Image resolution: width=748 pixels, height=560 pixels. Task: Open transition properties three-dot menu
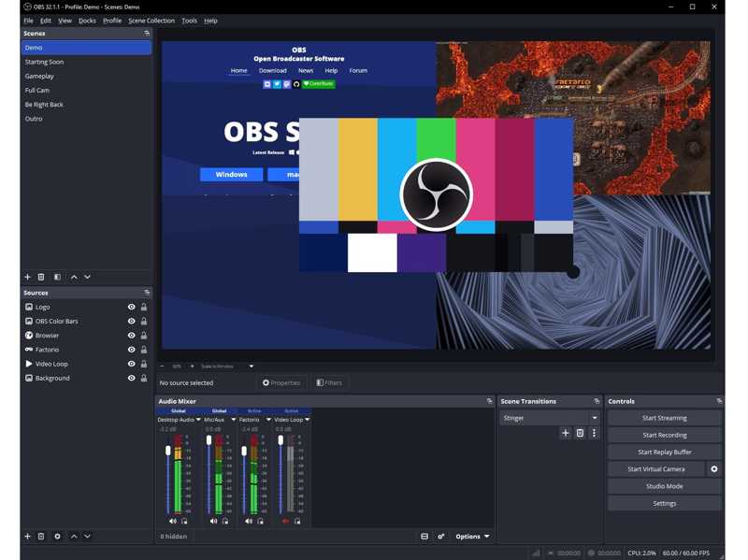pyautogui.click(x=594, y=433)
